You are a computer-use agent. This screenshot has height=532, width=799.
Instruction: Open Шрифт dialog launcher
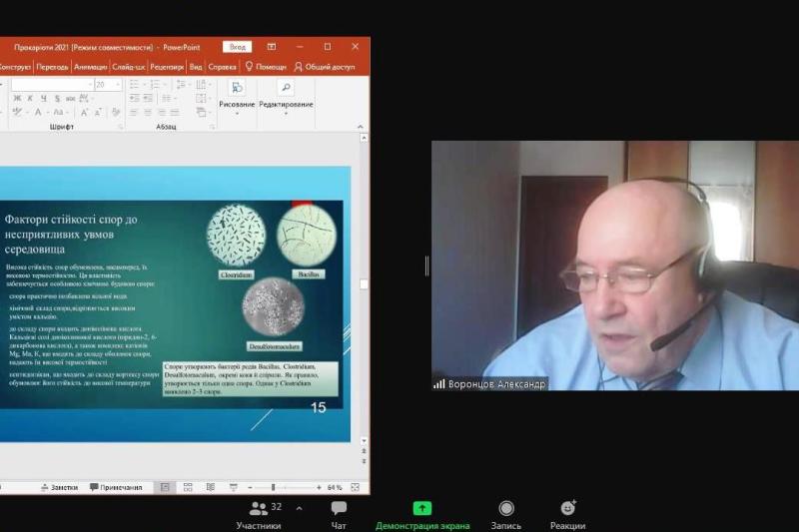(121, 127)
